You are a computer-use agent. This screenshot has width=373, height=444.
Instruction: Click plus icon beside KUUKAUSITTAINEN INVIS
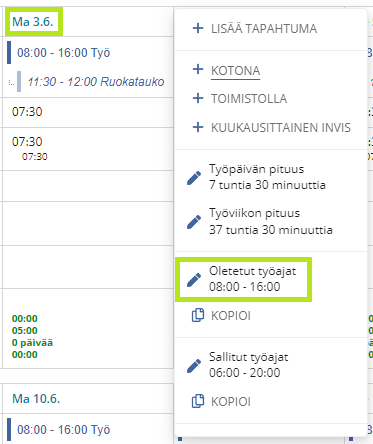click(x=198, y=127)
